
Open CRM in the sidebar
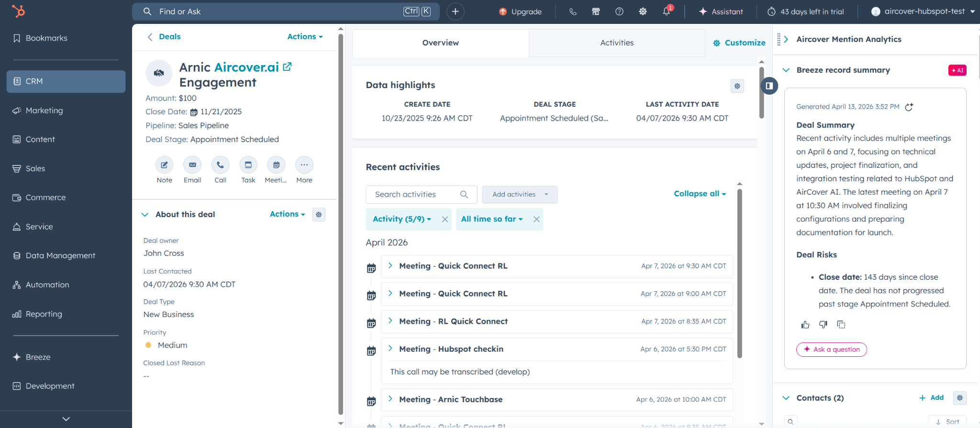(66, 81)
